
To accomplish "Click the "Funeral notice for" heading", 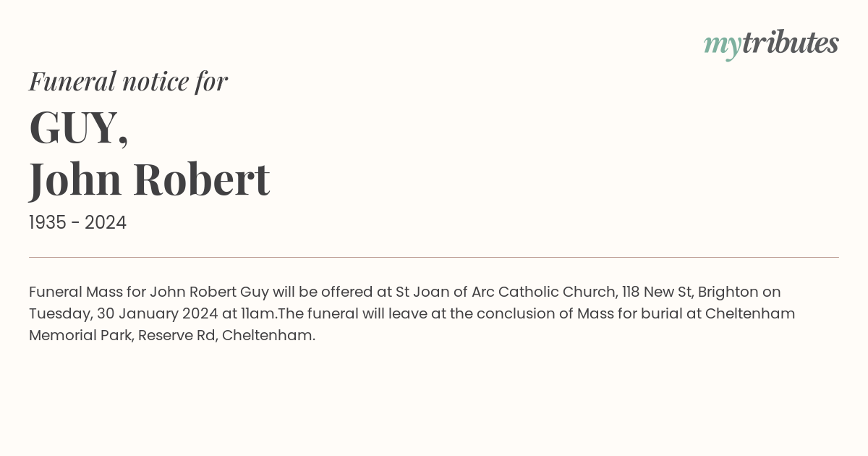I will [x=128, y=81].
